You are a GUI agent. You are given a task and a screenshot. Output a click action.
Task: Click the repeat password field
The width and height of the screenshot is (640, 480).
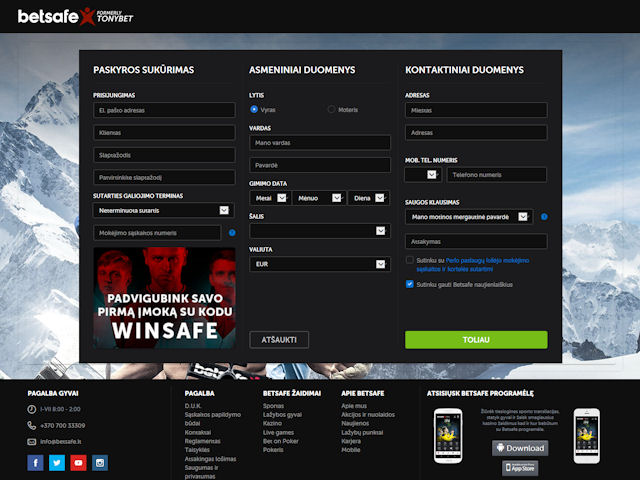[x=164, y=178]
